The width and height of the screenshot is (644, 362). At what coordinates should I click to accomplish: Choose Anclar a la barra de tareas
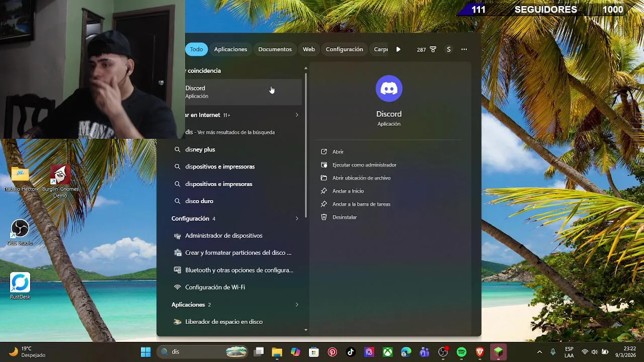click(361, 204)
